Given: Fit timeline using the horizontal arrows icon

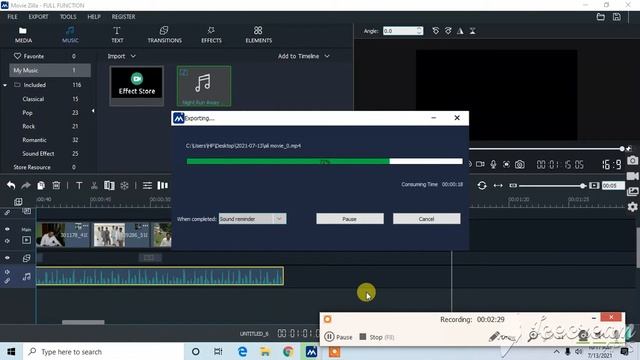Looking at the screenshot, I should (x=498, y=186).
